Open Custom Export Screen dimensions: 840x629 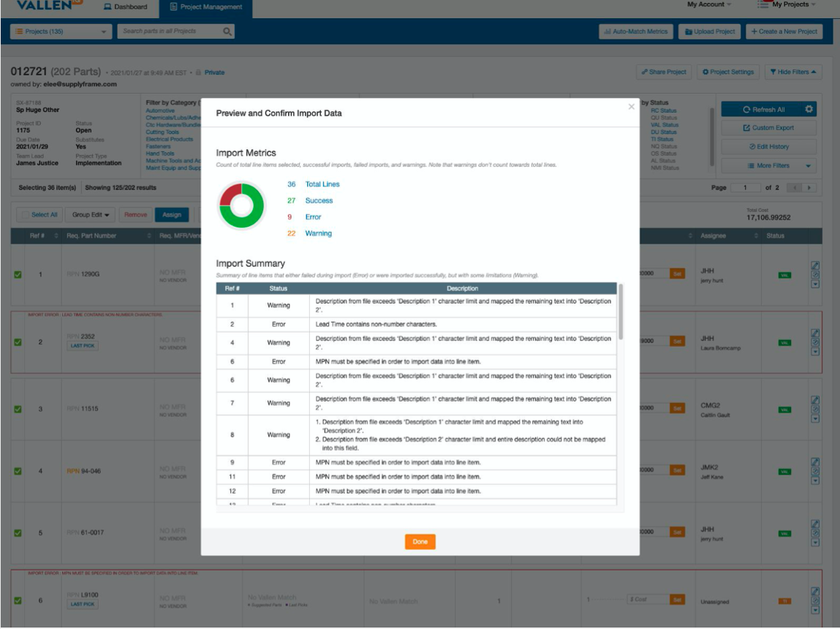pyautogui.click(x=768, y=128)
